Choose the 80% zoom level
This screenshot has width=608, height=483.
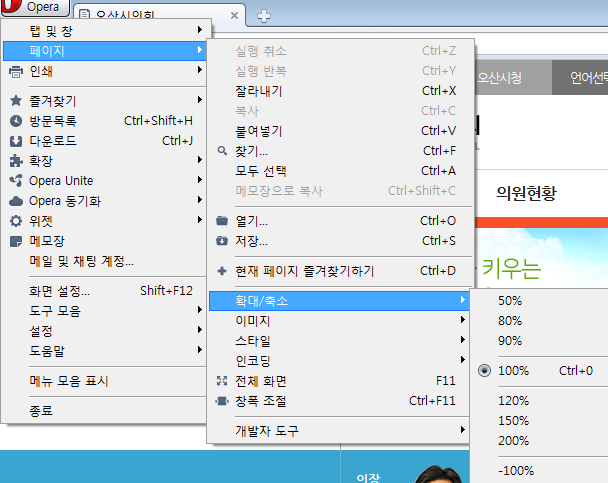click(x=510, y=321)
